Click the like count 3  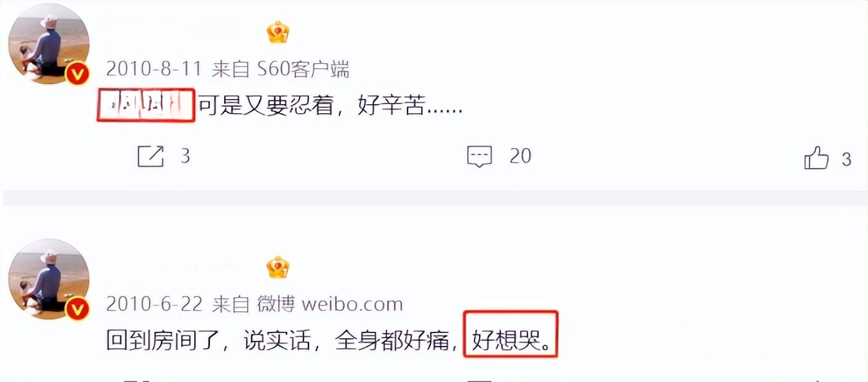[x=847, y=159]
